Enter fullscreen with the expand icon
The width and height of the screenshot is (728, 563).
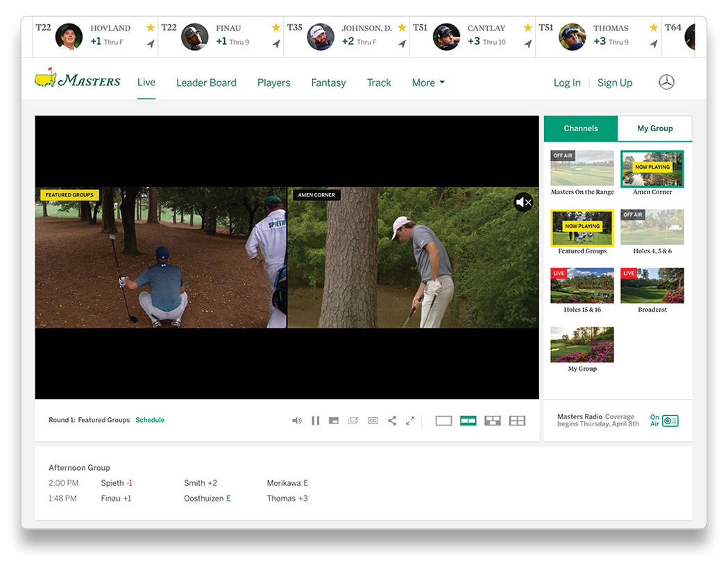click(410, 421)
